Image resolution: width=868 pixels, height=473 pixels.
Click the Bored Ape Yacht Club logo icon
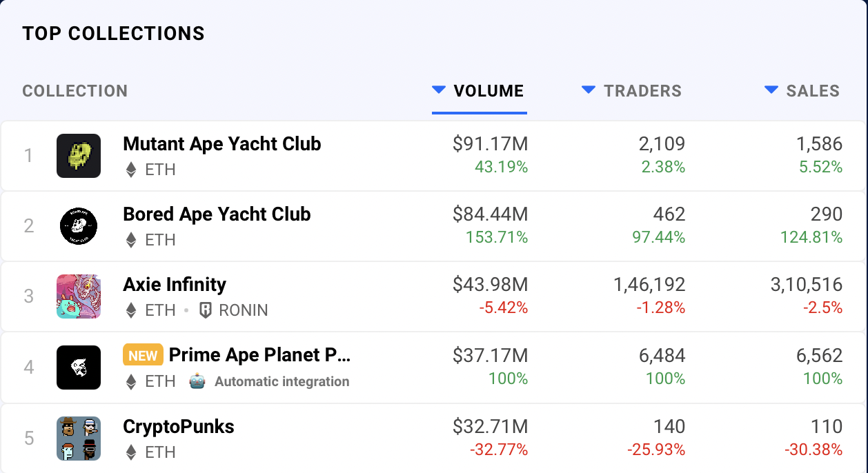pyautogui.click(x=79, y=226)
